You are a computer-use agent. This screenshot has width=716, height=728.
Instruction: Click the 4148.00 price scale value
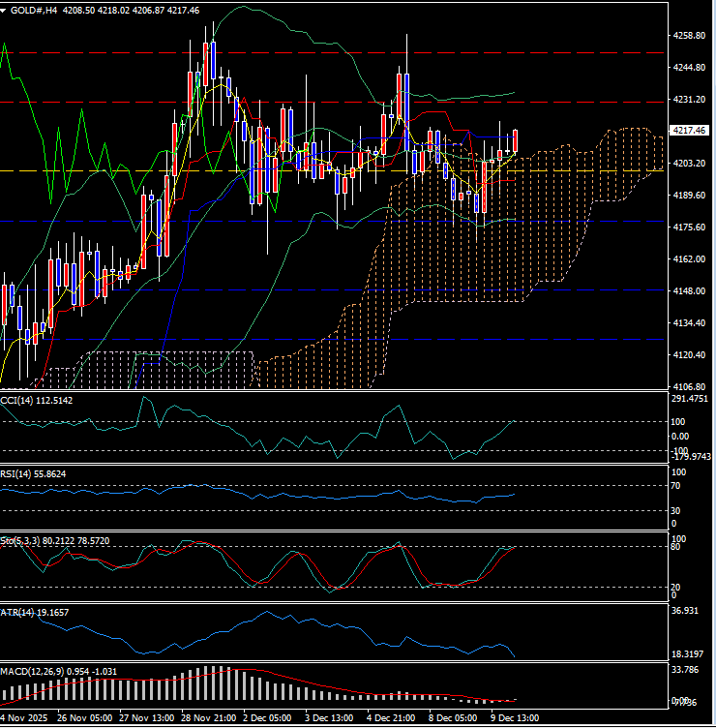pyautogui.click(x=689, y=291)
